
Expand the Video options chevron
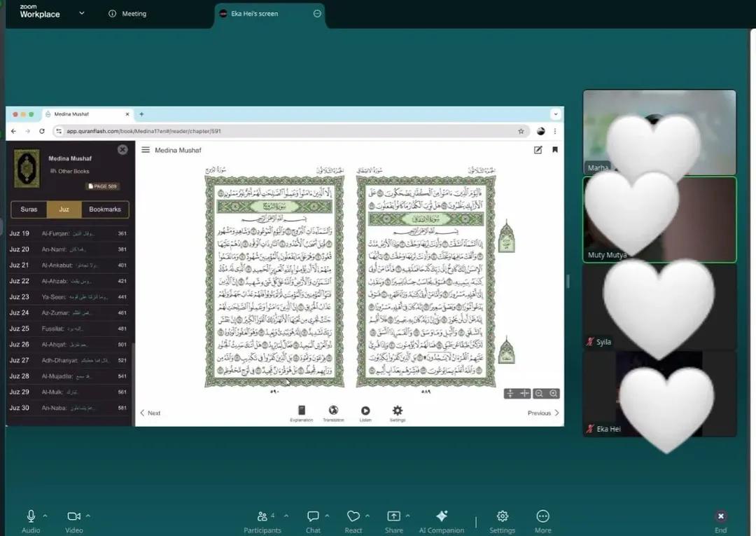pos(87,516)
